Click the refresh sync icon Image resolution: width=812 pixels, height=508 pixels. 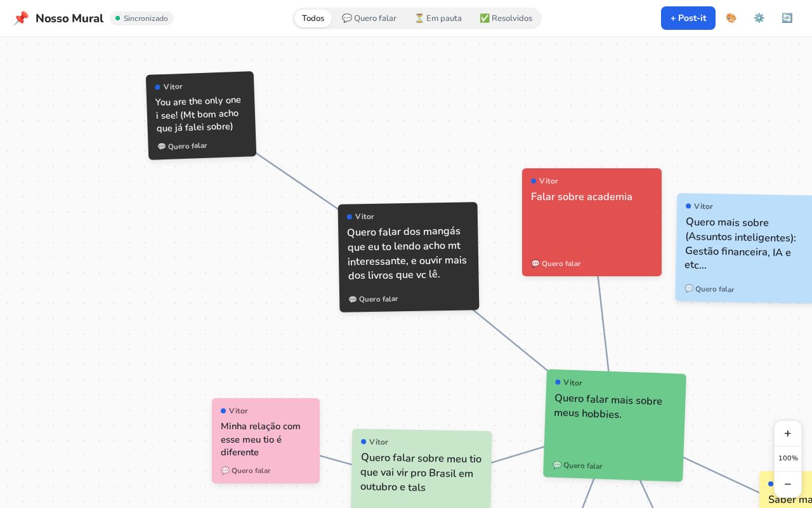click(x=787, y=18)
